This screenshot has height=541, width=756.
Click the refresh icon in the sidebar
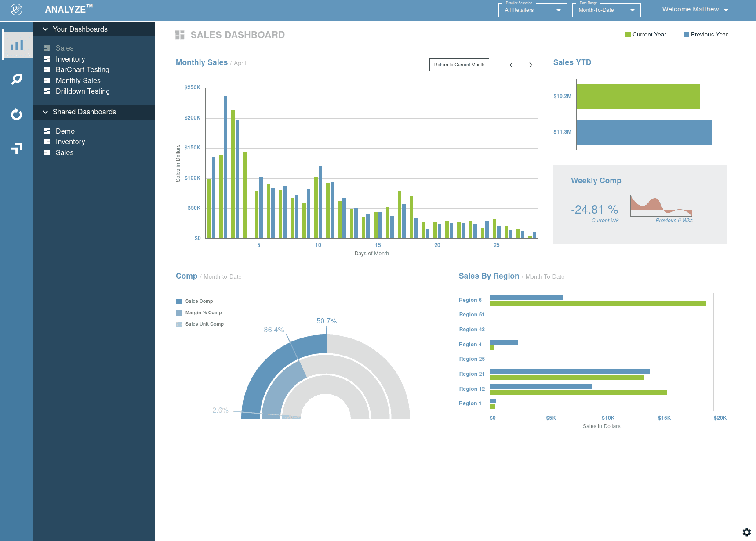click(x=17, y=114)
